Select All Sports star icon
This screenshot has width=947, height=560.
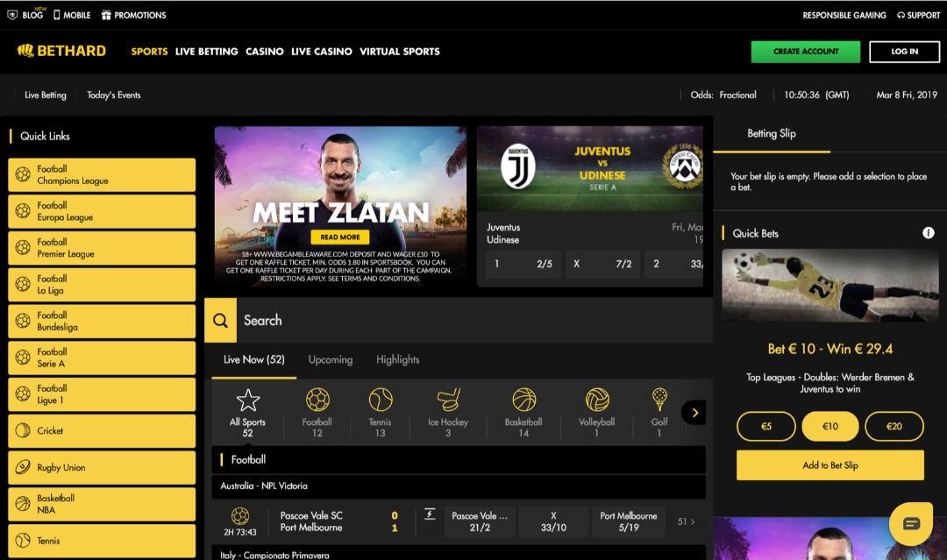[x=247, y=400]
